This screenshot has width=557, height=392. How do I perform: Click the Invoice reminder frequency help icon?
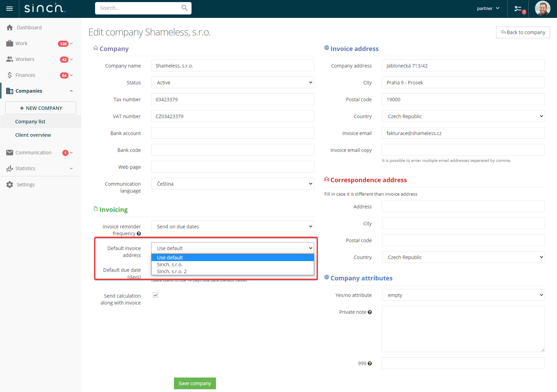click(x=139, y=233)
